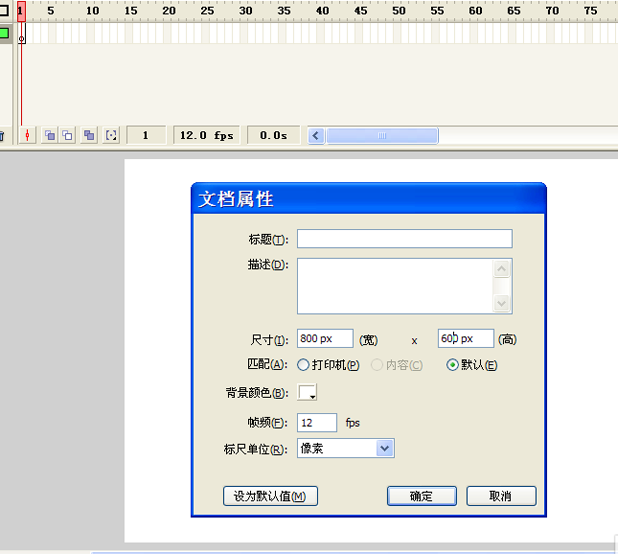This screenshot has width=618, height=554.
Task: Click the 0.0s elapsed time display
Action: tap(273, 136)
